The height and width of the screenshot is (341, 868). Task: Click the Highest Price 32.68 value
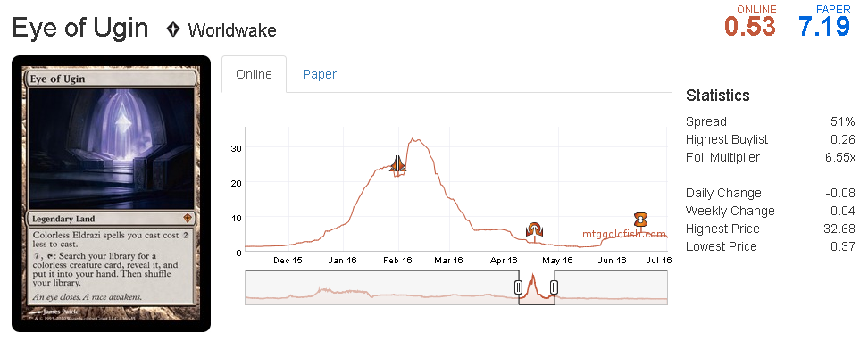[839, 229]
